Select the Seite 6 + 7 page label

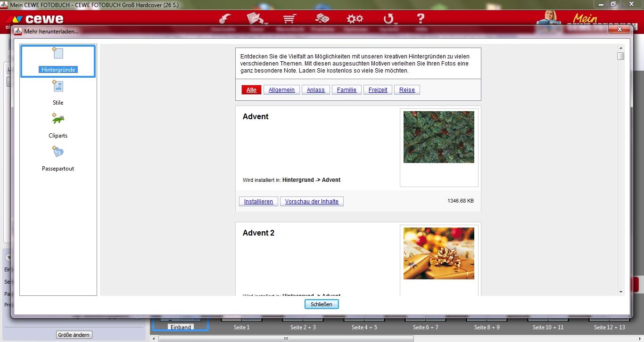pyautogui.click(x=426, y=327)
